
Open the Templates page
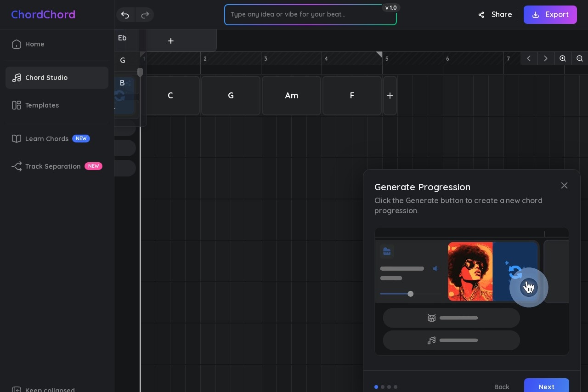(57, 105)
